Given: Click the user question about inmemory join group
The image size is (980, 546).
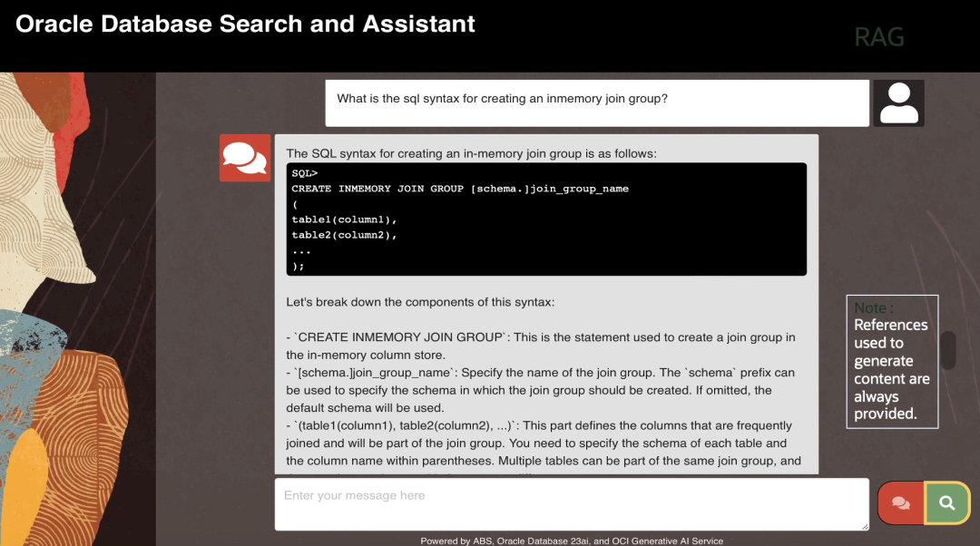Looking at the screenshot, I should point(502,99).
